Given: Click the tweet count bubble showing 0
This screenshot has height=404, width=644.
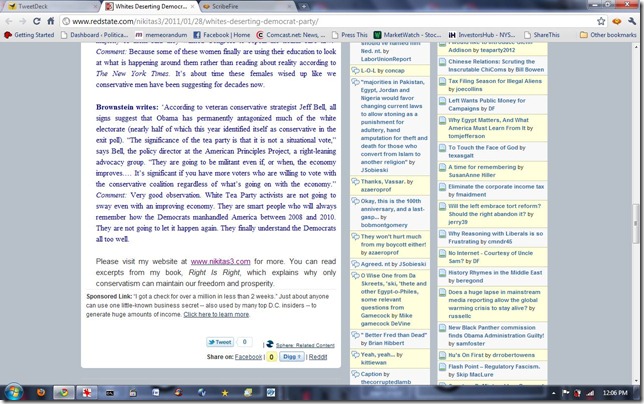Looking at the screenshot, I should point(244,342).
